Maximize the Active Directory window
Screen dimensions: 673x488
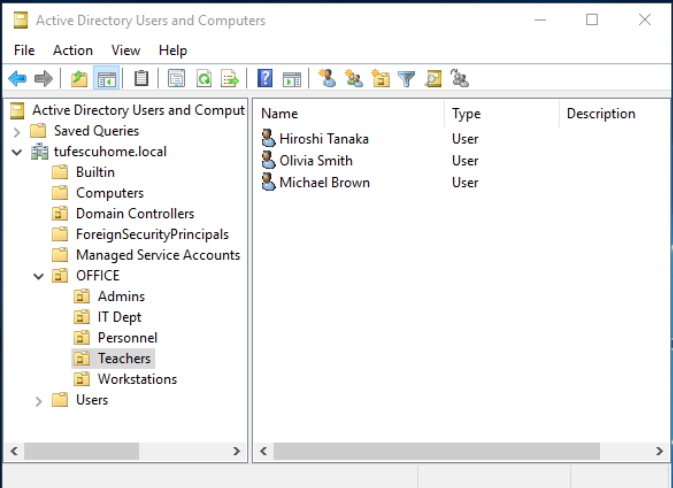592,19
